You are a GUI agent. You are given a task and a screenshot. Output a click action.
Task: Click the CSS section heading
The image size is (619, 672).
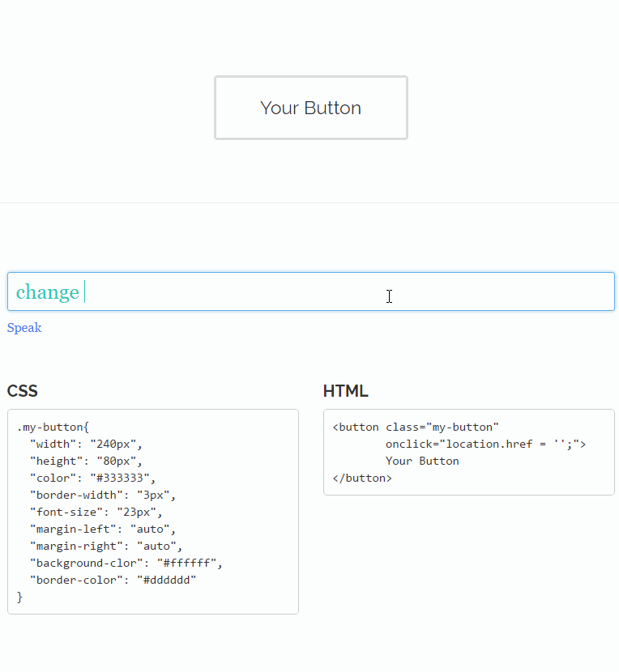23,391
